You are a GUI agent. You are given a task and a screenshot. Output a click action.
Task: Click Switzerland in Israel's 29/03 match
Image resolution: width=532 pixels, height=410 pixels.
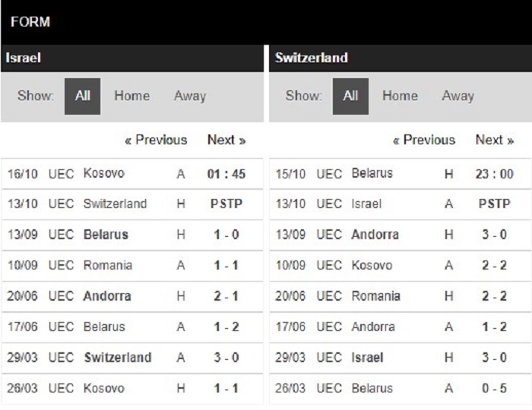[x=118, y=358]
